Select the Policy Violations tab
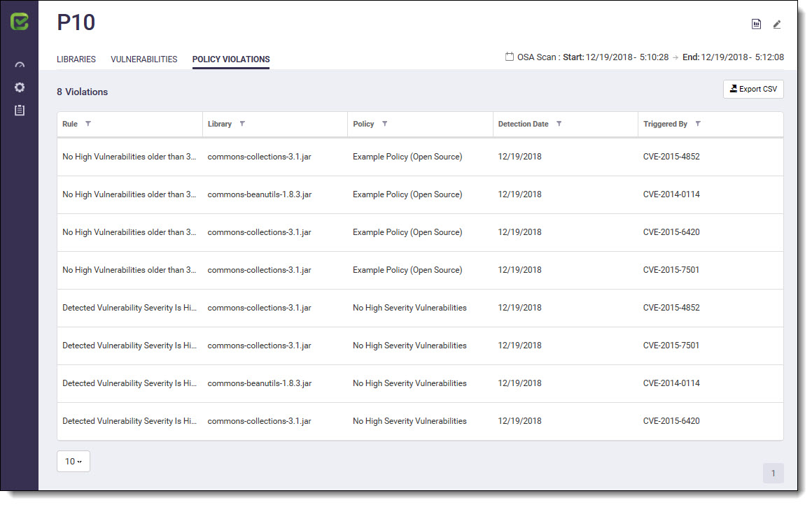812x505 pixels. point(231,59)
